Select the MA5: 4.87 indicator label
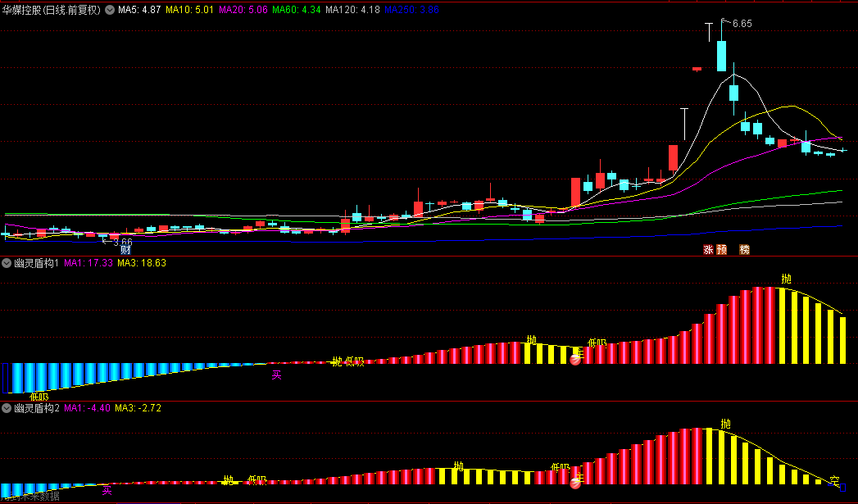Screen dimensions: 858x504 139,10
